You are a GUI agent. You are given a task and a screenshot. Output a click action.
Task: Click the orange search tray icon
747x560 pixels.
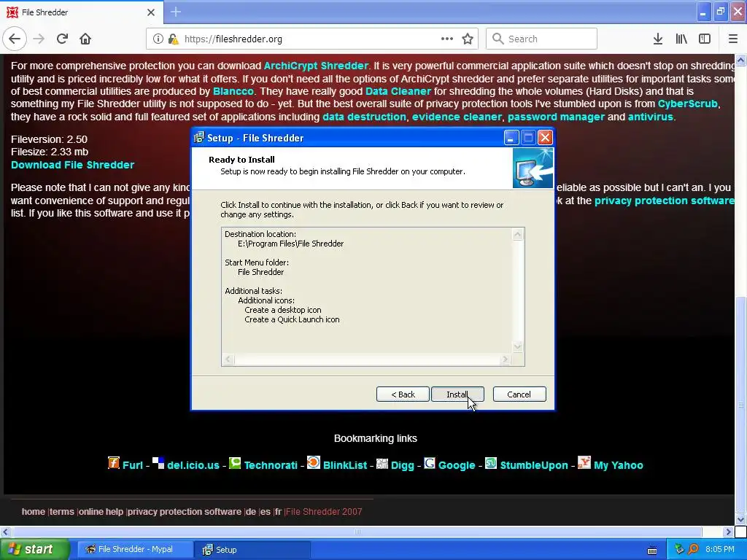pyautogui.click(x=693, y=549)
